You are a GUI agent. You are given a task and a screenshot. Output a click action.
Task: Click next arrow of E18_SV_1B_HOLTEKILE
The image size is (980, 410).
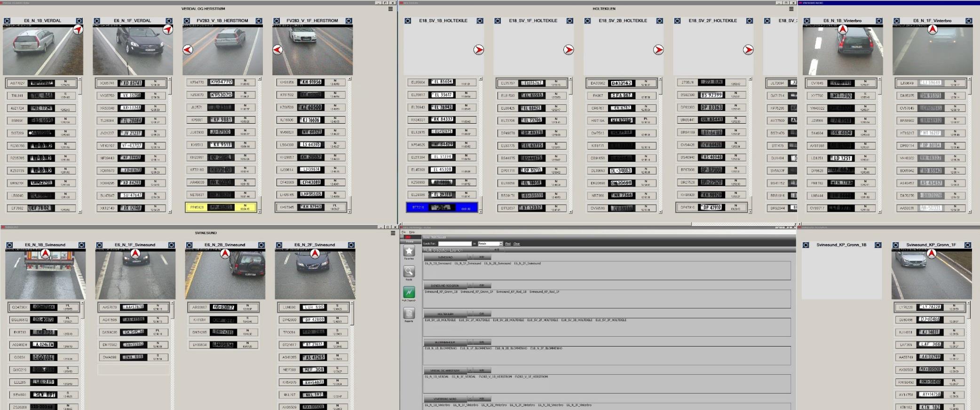coord(480,21)
